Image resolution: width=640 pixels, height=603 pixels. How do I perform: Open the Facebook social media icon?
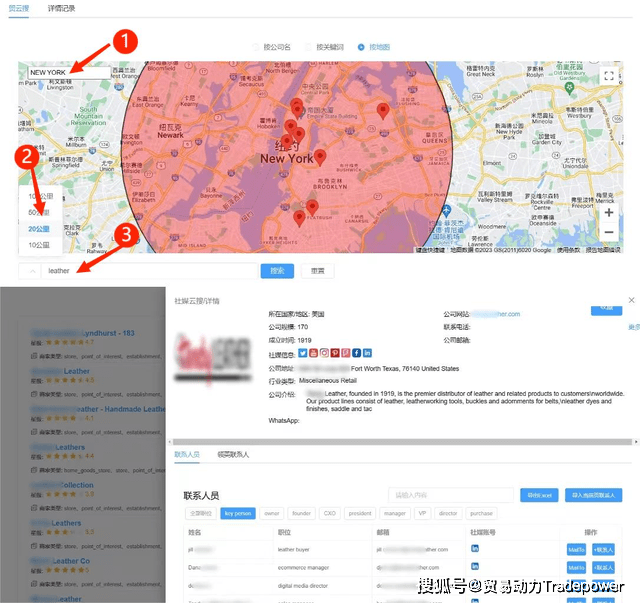(357, 353)
